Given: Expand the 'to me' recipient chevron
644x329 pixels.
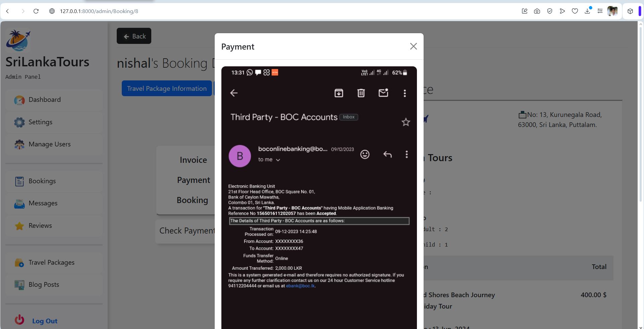Looking at the screenshot, I should point(278,160).
